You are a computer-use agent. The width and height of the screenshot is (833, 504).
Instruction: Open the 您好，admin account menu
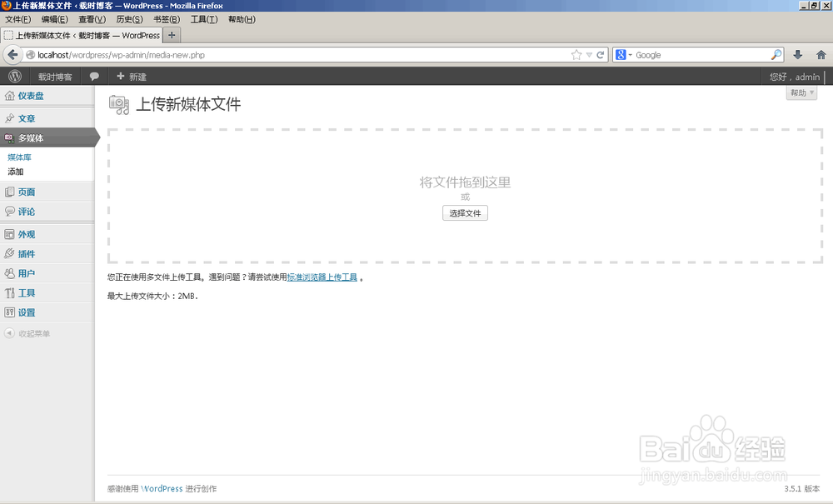coord(795,77)
